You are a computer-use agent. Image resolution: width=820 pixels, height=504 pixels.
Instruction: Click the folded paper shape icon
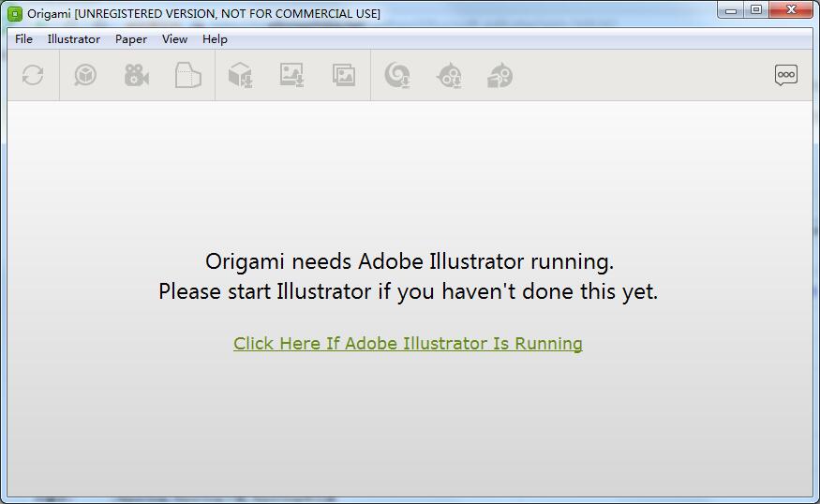(188, 75)
